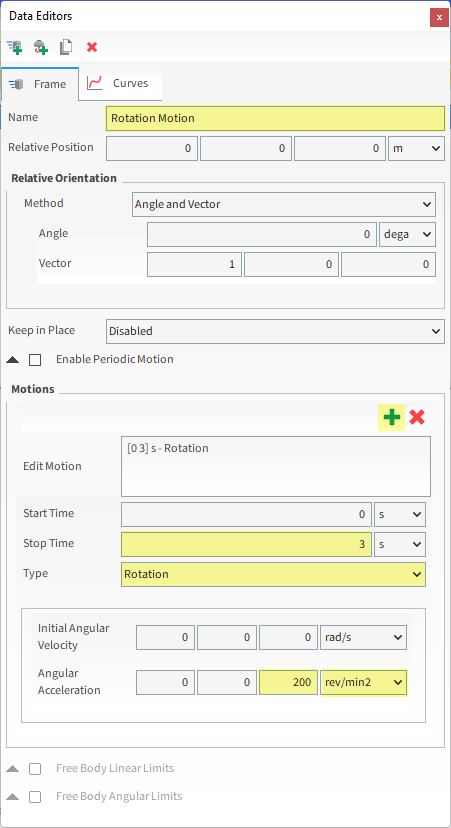Tick the Free Body Linear Limits checkbox
The image size is (451, 828).
[35, 769]
